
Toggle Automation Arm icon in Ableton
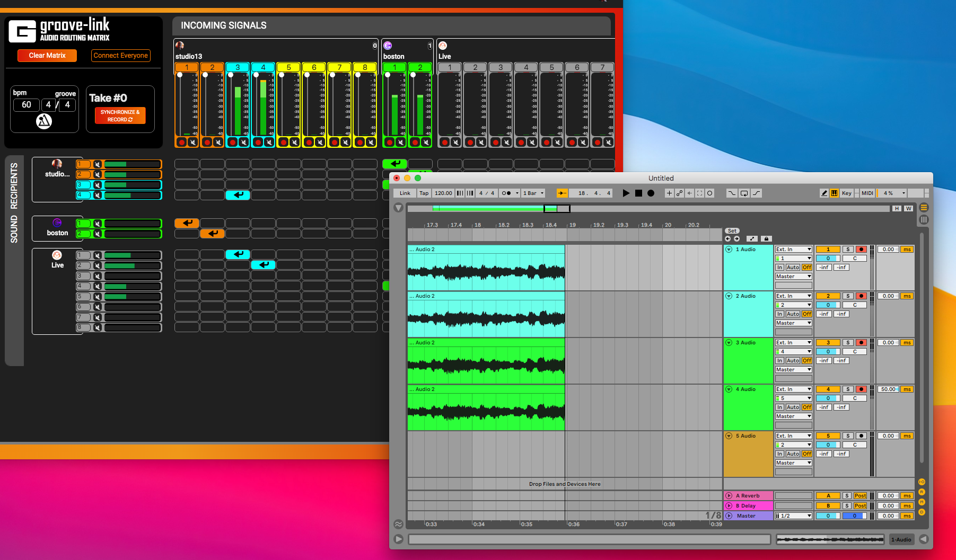[679, 193]
